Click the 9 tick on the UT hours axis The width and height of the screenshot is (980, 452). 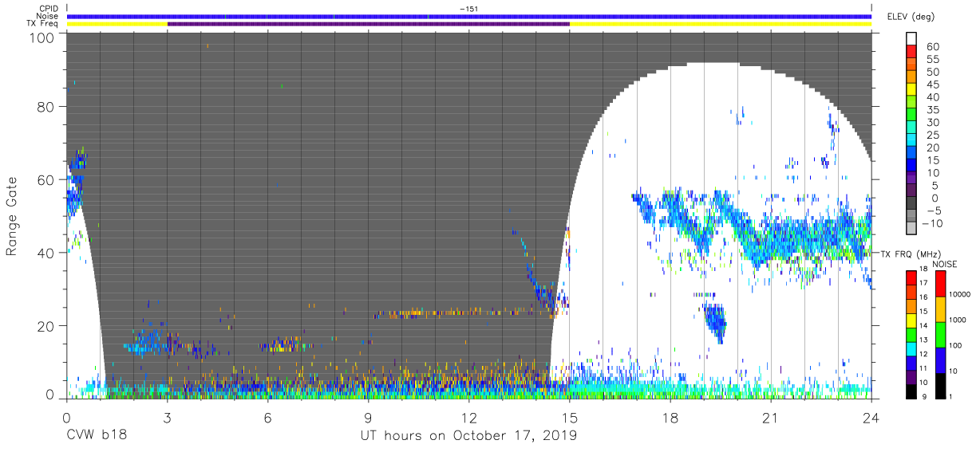coord(368,418)
